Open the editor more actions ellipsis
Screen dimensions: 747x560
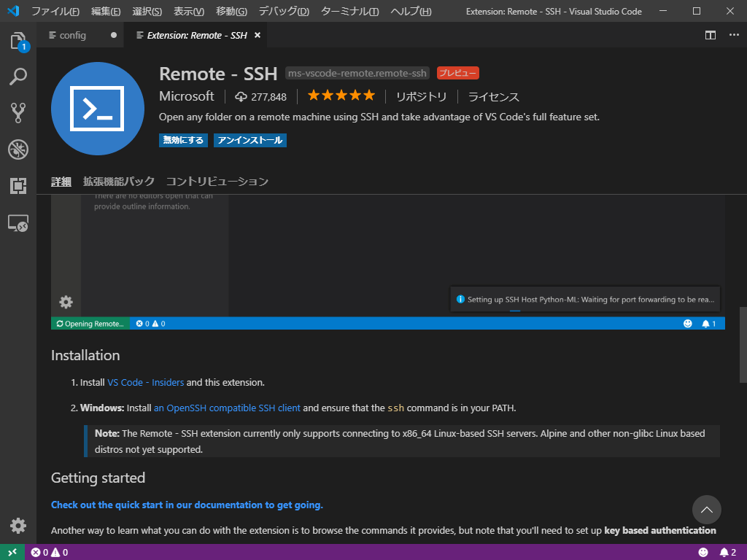(x=734, y=35)
